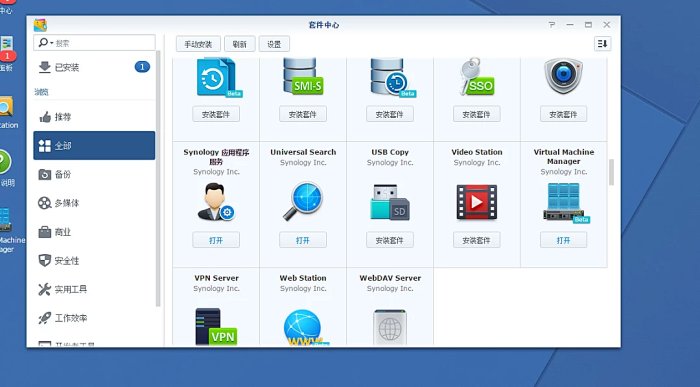Open the Virtual Machine Manager package
This screenshot has width=700, height=387.
(x=563, y=240)
